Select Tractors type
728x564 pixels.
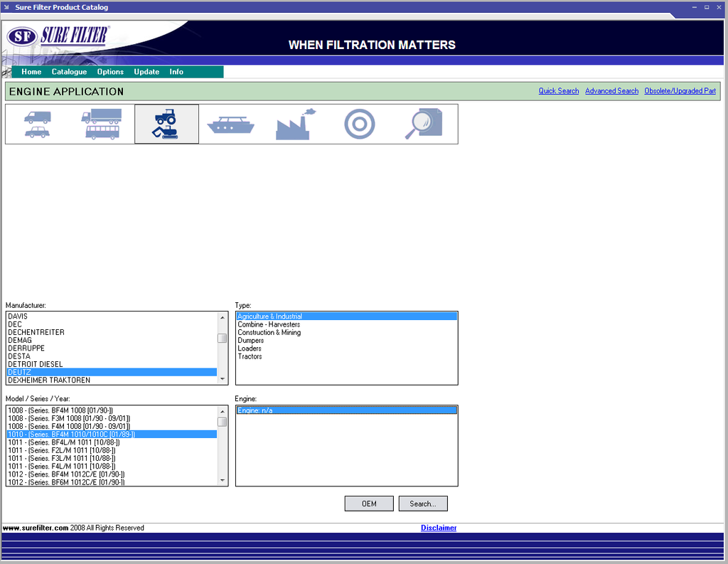tap(347, 356)
